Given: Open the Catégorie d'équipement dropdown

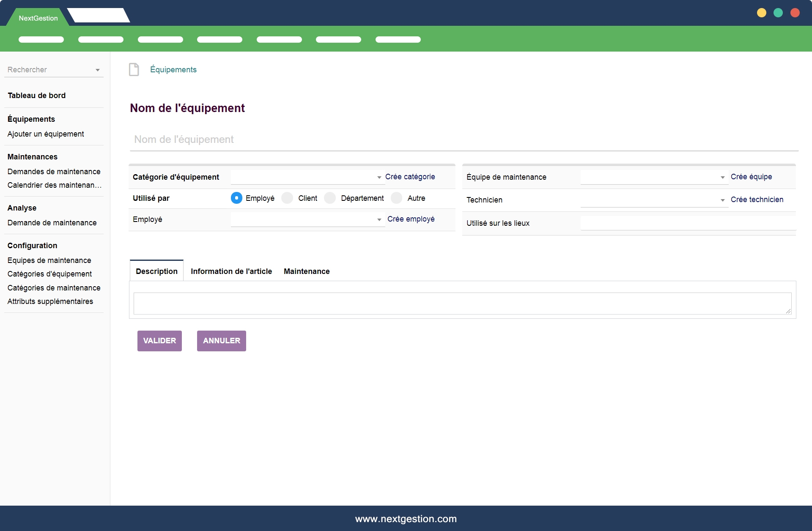Looking at the screenshot, I should (379, 177).
